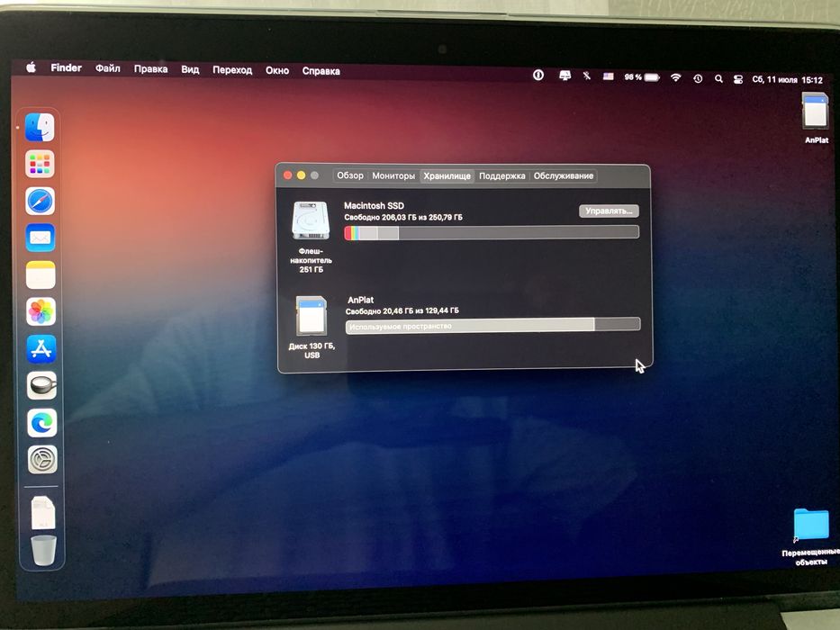Click the battery 98 % indicator
The width and height of the screenshot is (840, 630).
[642, 77]
